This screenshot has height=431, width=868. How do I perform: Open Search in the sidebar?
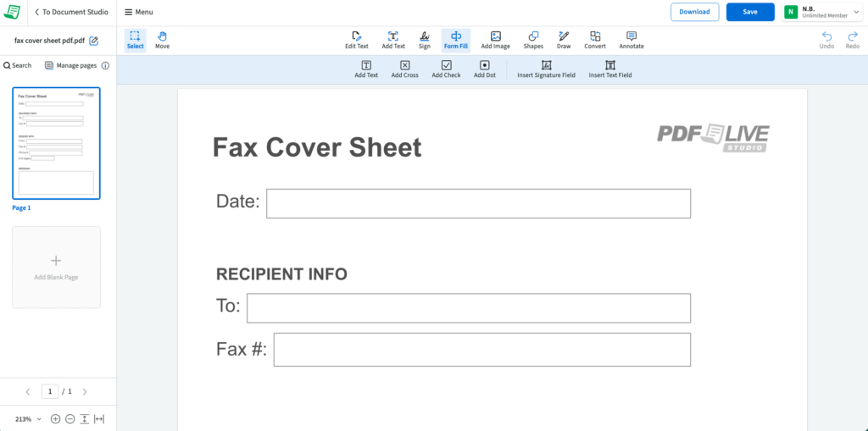click(x=17, y=65)
